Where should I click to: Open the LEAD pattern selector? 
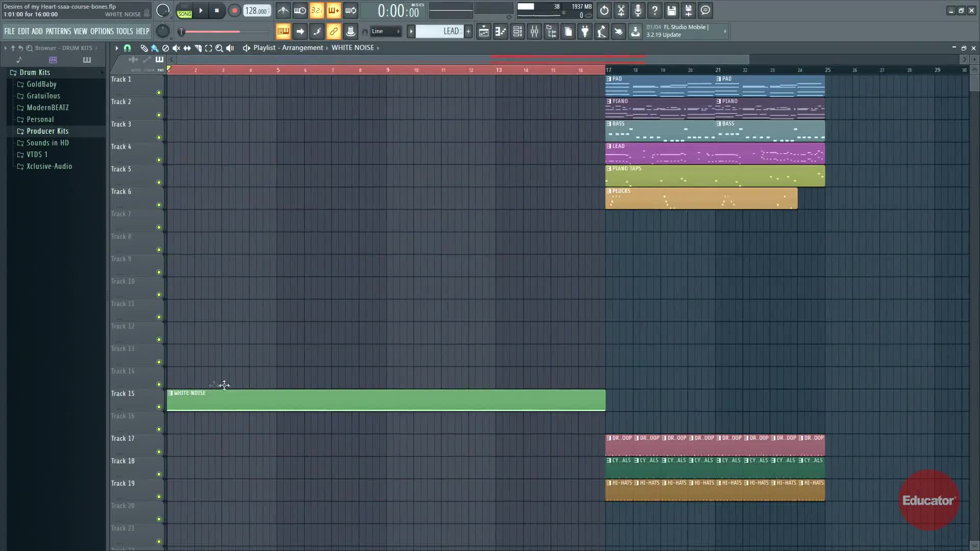439,32
